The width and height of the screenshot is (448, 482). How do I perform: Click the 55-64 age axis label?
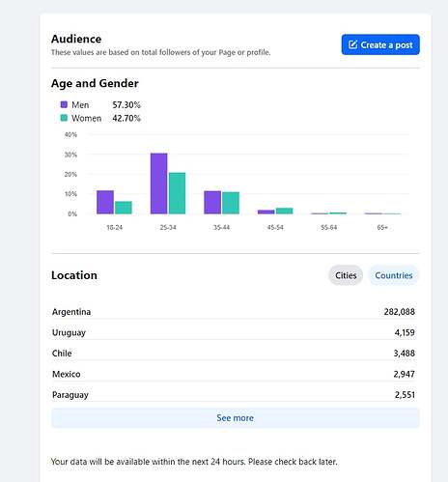pos(329,227)
